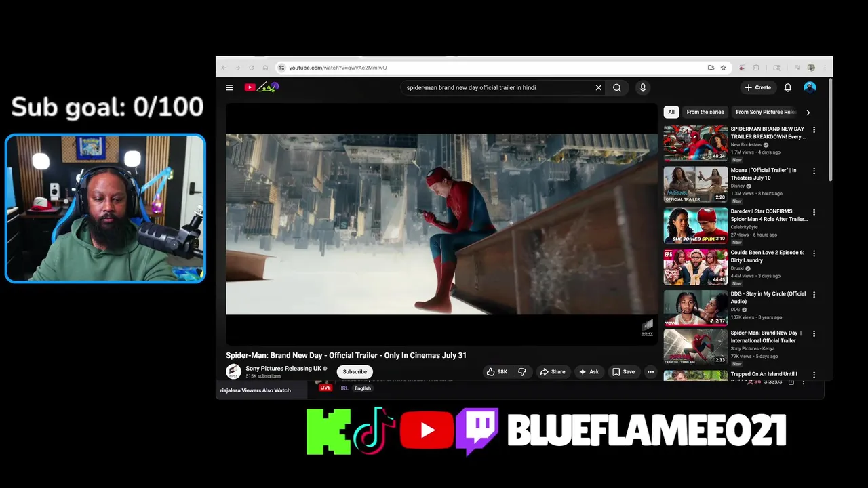Open Sony Pictures Releasing UK channel avatar

point(233,371)
